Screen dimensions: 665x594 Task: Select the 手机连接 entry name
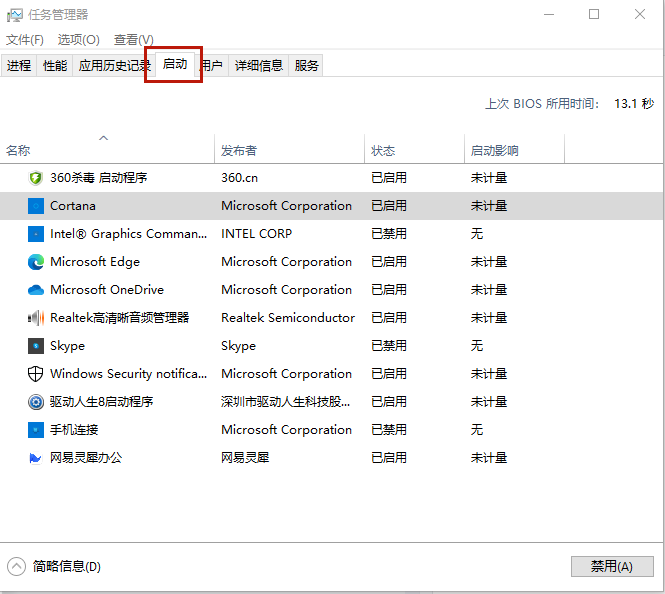tap(74, 429)
